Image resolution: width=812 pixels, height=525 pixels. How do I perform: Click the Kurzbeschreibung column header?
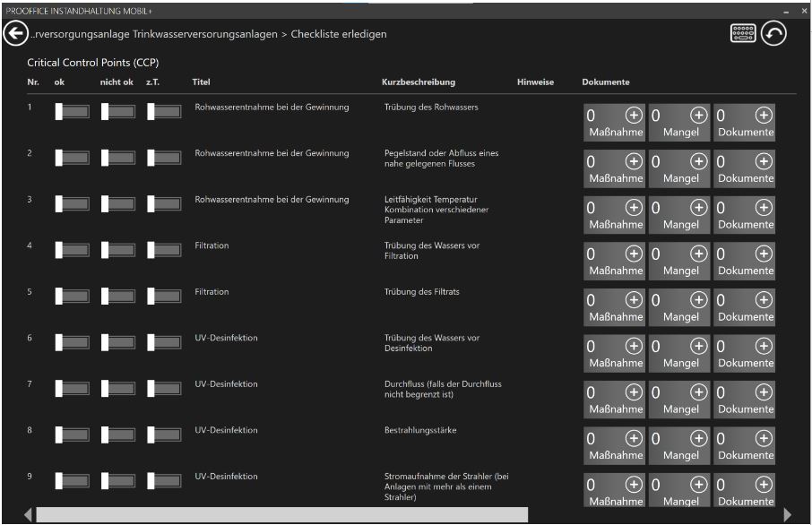pyautogui.click(x=418, y=82)
